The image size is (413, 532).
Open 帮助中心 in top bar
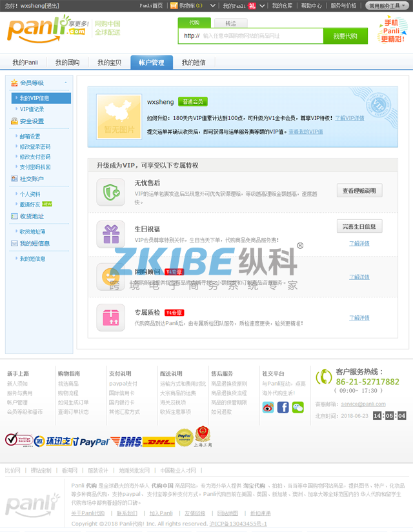[x=311, y=6]
